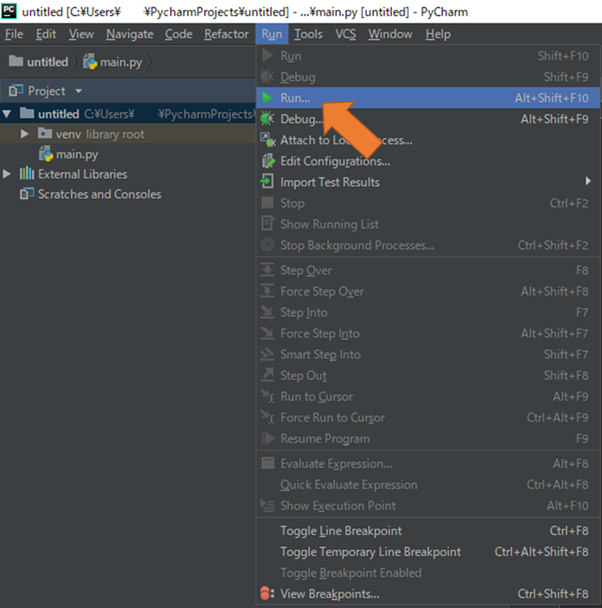
Task: Expand the External Libraries node
Action: 7,174
